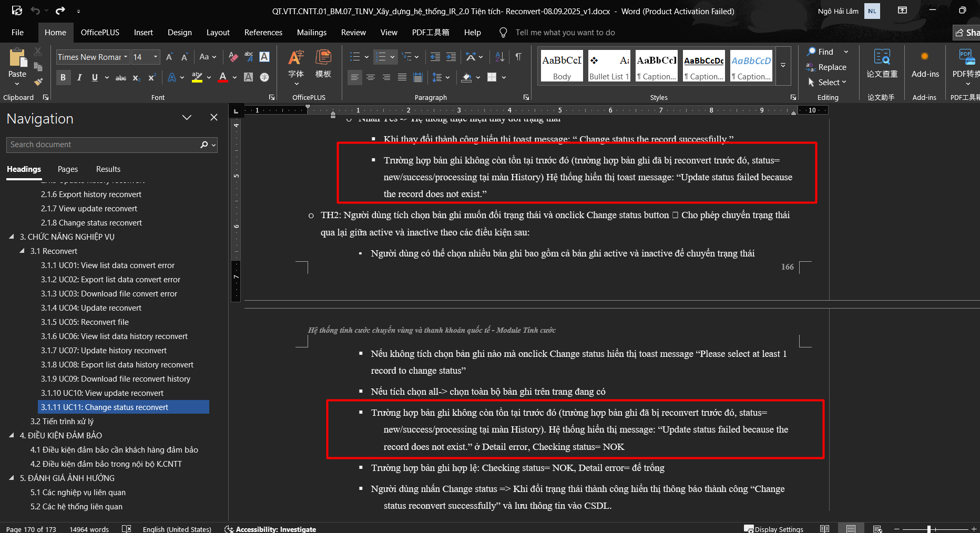Viewport: 980px width, 533px height.
Task: Increase font size with Grow Font
Action: pyautogui.click(x=169, y=57)
